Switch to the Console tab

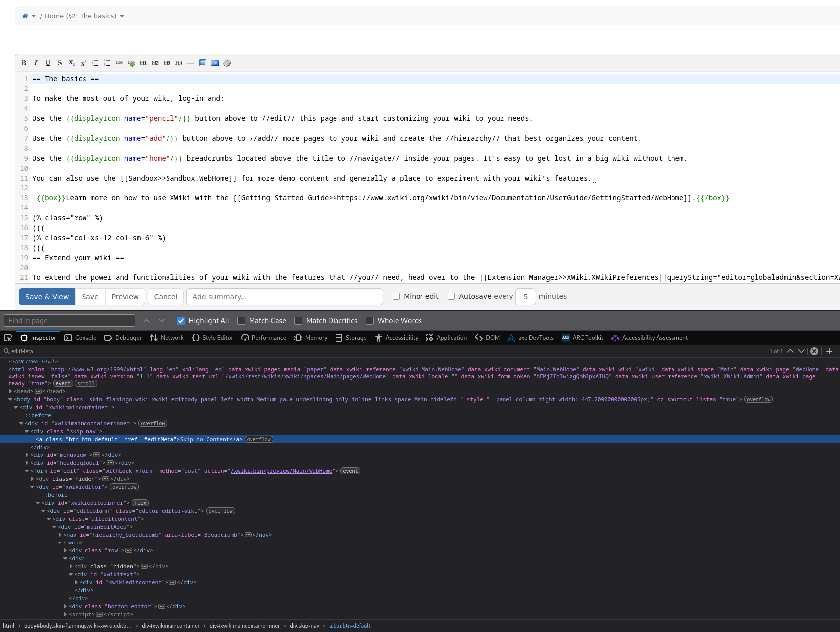[x=81, y=338]
